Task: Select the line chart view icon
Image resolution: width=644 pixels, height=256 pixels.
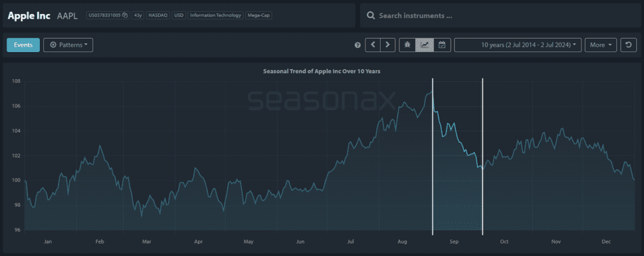Action: click(424, 45)
